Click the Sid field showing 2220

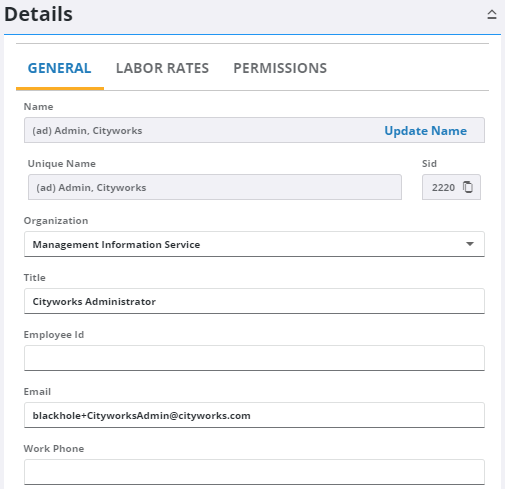[x=451, y=187]
